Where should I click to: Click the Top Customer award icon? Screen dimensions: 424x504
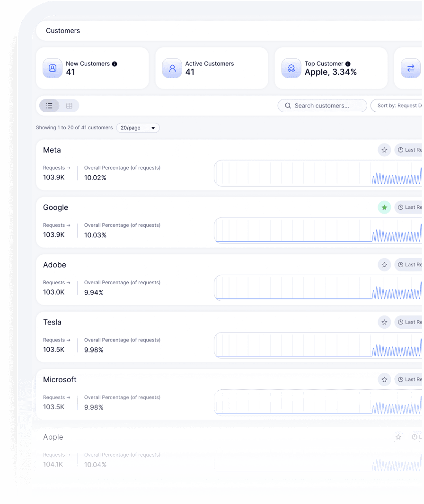[x=291, y=68]
